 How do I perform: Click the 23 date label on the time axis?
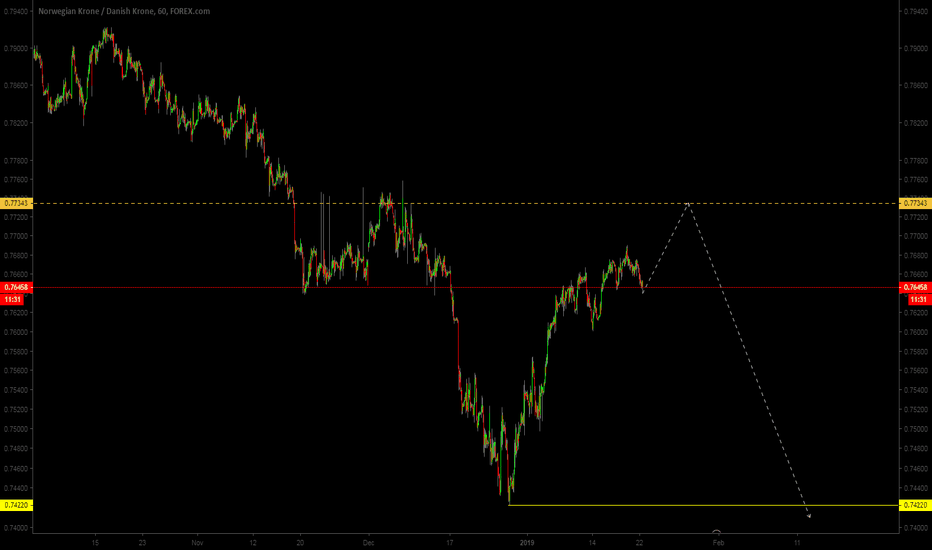142,542
